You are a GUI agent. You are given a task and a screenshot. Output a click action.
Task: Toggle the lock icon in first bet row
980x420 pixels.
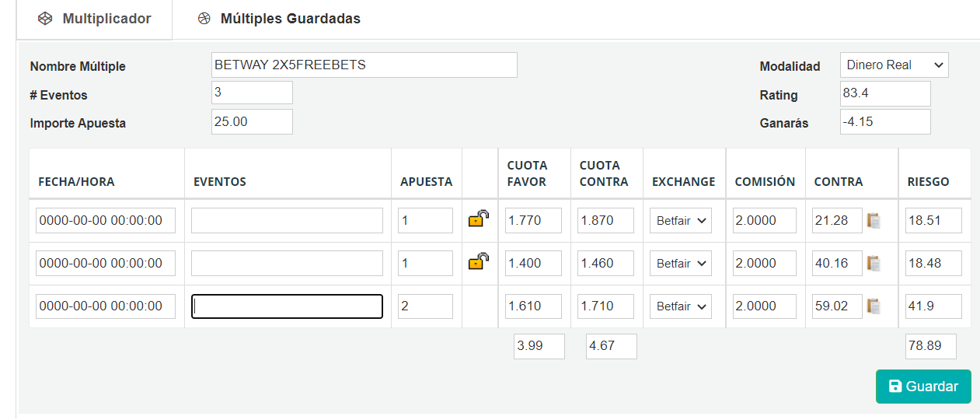coord(478,219)
